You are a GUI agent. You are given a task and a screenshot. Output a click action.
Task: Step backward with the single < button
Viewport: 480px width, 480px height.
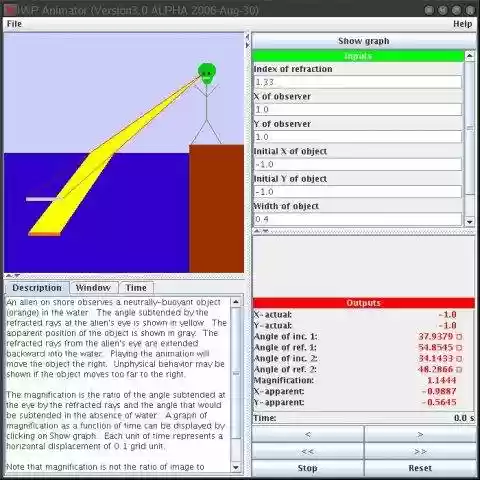click(308, 434)
